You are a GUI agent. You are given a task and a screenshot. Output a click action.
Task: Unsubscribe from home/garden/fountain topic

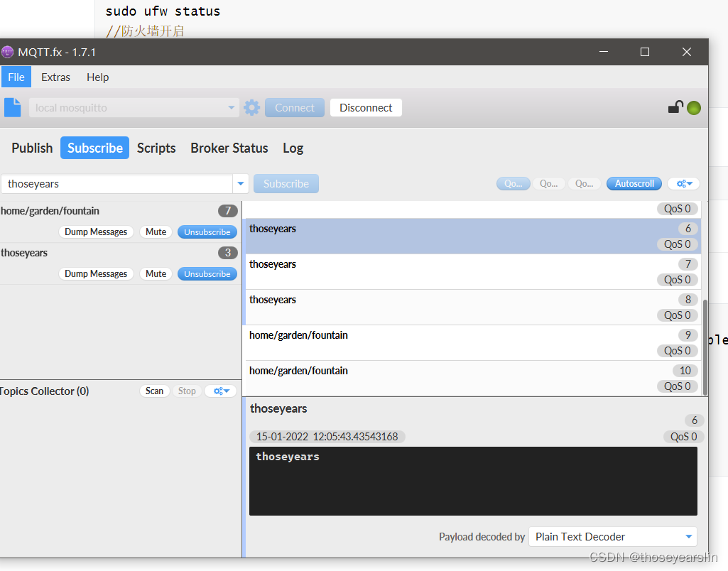[207, 232]
